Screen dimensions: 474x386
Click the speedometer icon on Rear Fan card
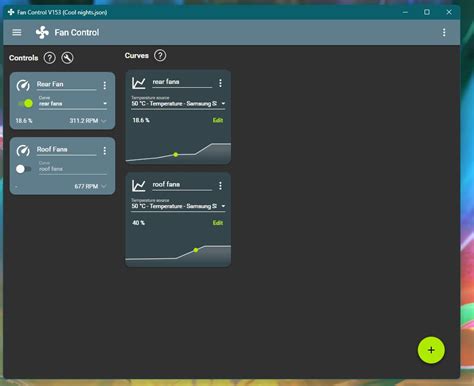pos(23,86)
